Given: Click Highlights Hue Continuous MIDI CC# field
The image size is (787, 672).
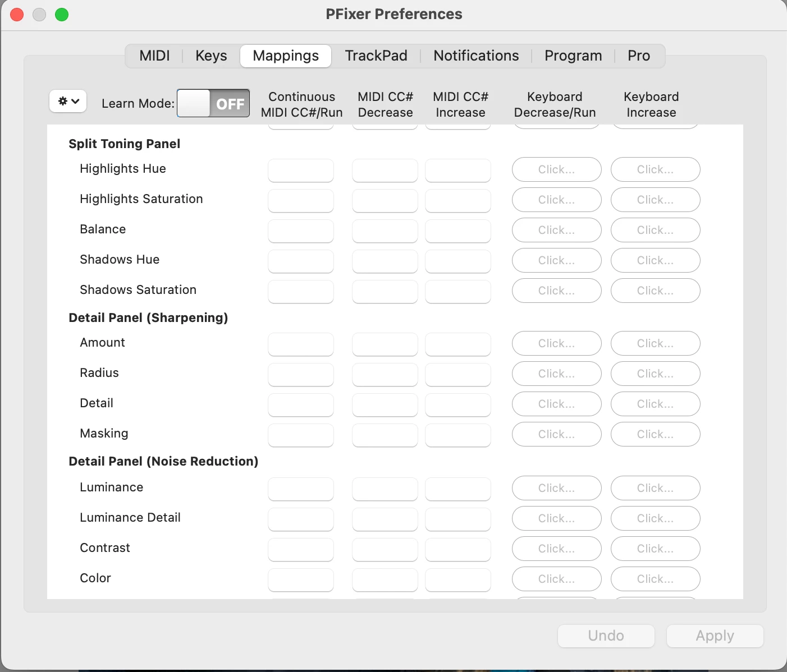Looking at the screenshot, I should coord(301,171).
